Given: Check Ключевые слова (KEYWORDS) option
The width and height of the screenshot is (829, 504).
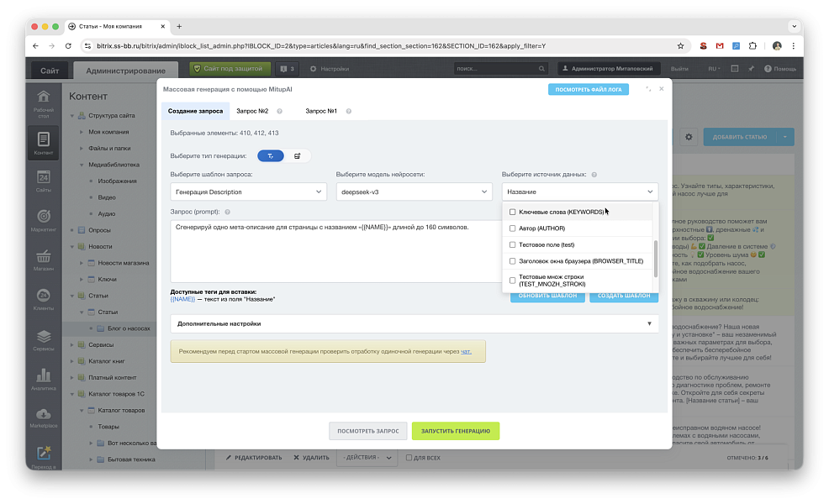Looking at the screenshot, I should [x=512, y=212].
